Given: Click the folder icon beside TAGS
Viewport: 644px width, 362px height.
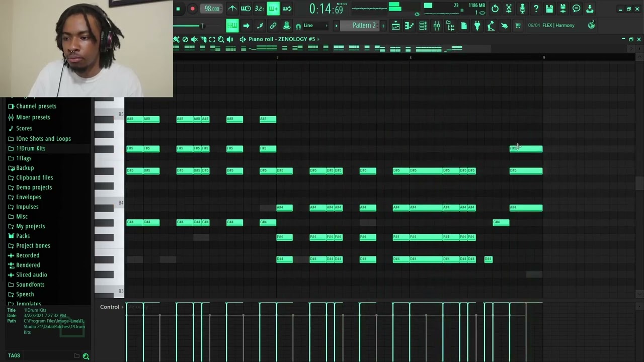Looking at the screenshot, I should tap(76, 355).
